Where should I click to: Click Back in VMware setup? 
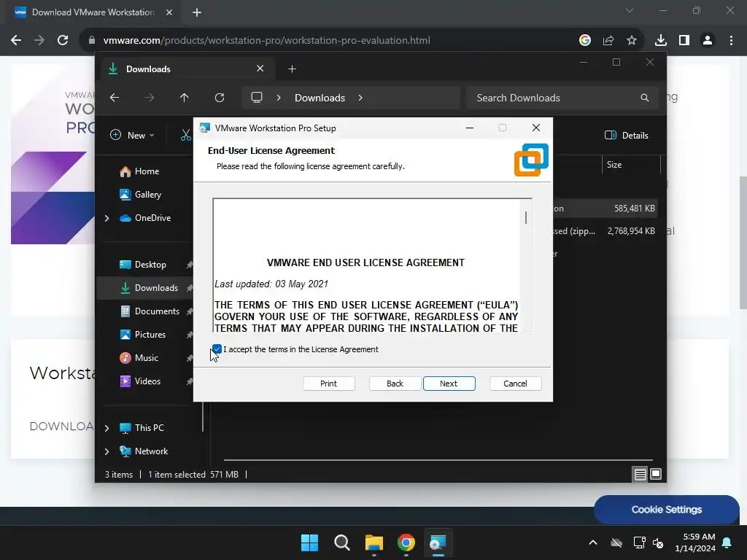[x=395, y=384]
